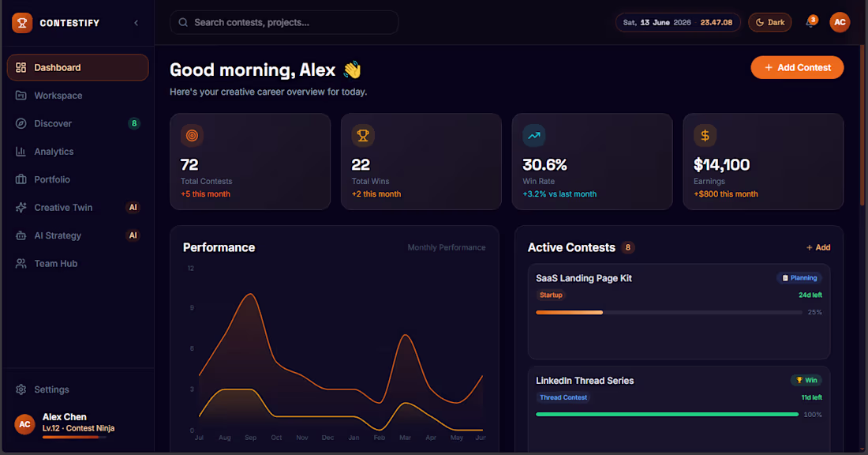Click the Lv.12 Contest Ninja label
This screenshot has width=868, height=455.
click(79, 428)
